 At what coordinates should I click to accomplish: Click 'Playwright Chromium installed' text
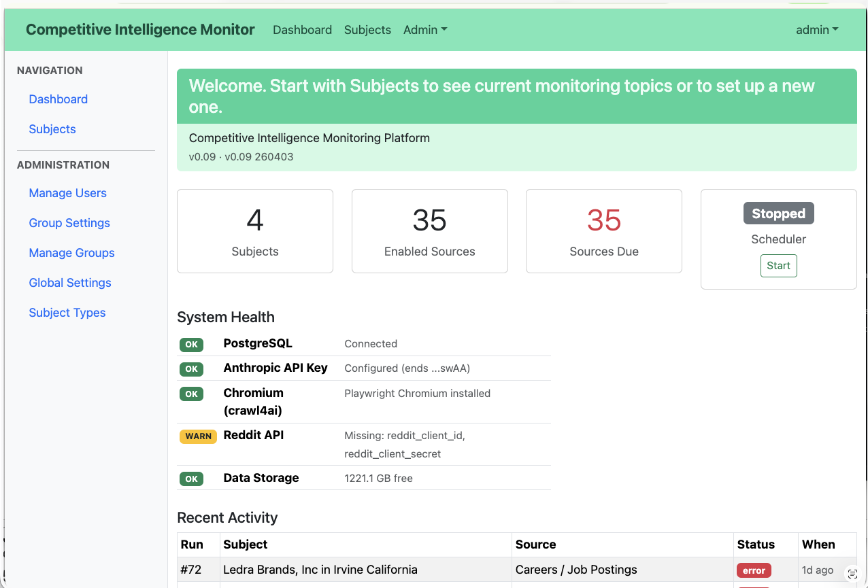tap(418, 394)
